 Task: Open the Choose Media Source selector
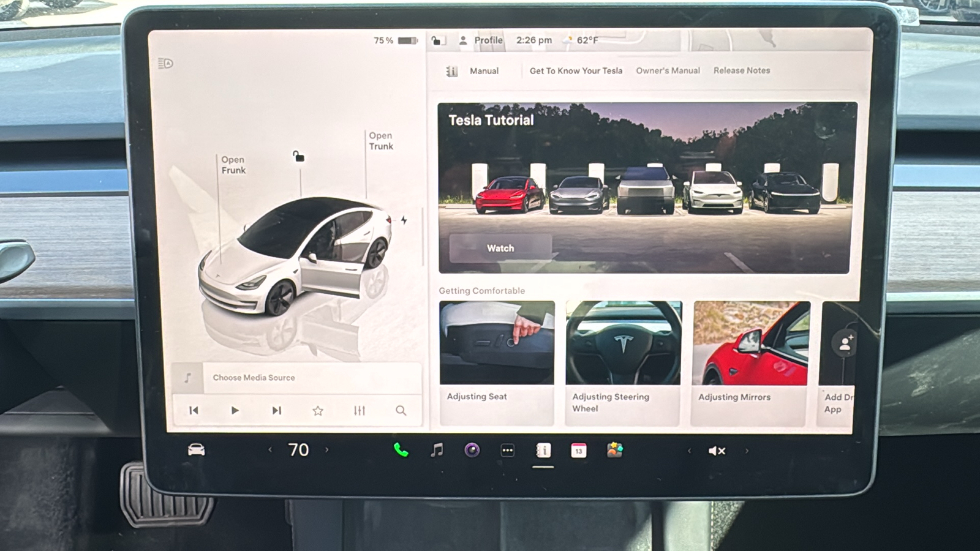point(253,378)
